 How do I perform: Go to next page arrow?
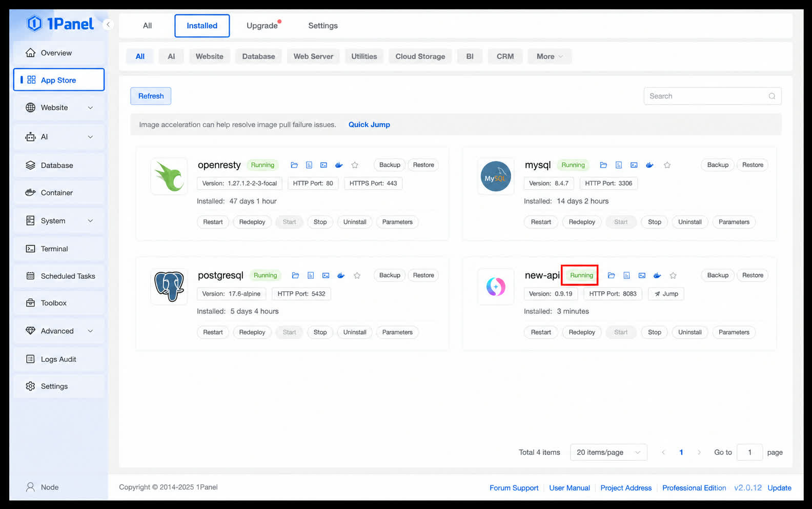tap(699, 452)
